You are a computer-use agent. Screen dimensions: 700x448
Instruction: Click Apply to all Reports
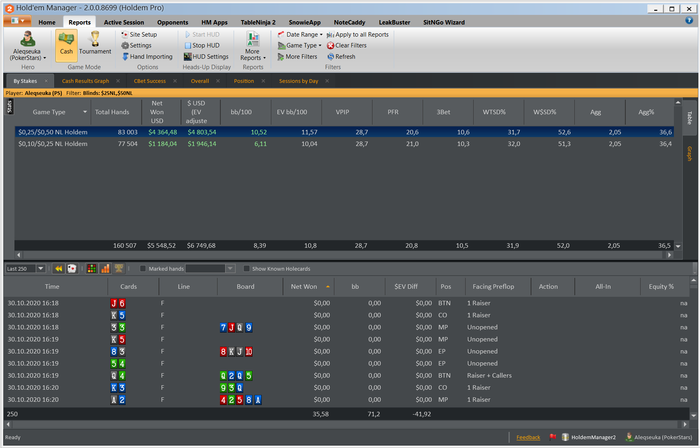point(358,34)
